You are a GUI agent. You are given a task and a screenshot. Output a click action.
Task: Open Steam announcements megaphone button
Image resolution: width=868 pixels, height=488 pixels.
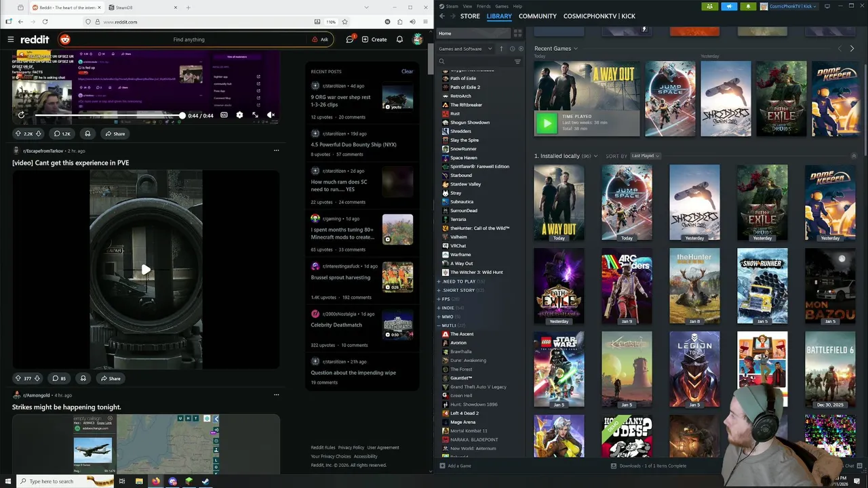(x=729, y=6)
